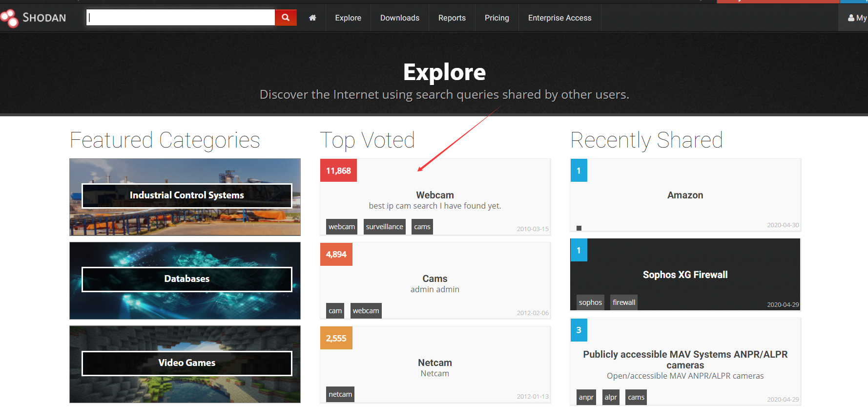Open the Cams top voted query

[435, 279]
